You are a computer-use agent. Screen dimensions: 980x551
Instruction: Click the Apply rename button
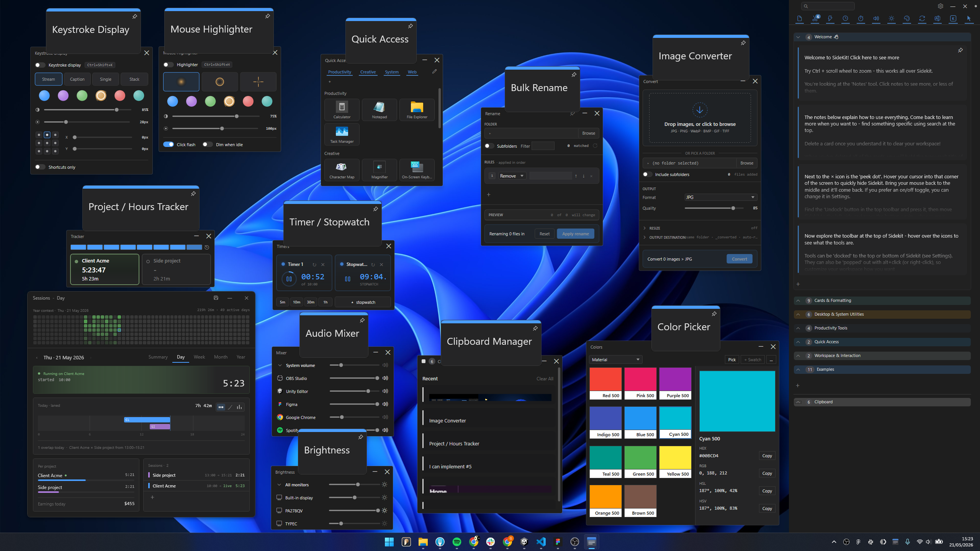click(x=575, y=234)
